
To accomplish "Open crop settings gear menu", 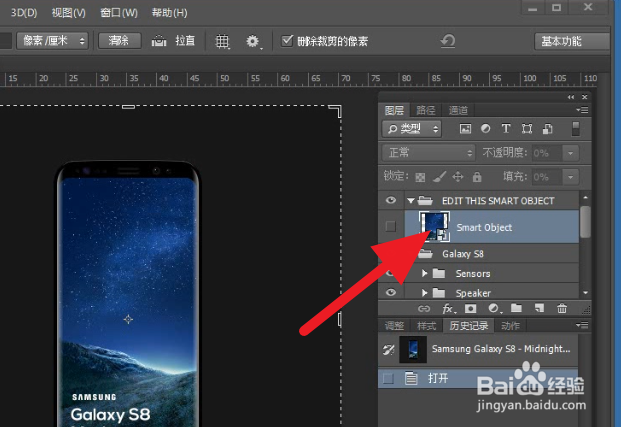I will pos(253,41).
